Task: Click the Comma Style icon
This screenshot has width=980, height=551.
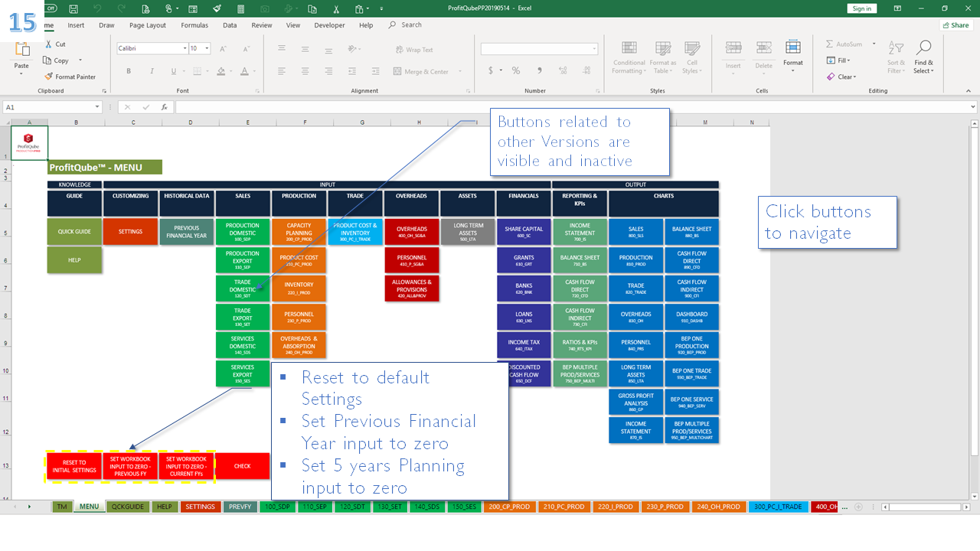Action: click(540, 70)
